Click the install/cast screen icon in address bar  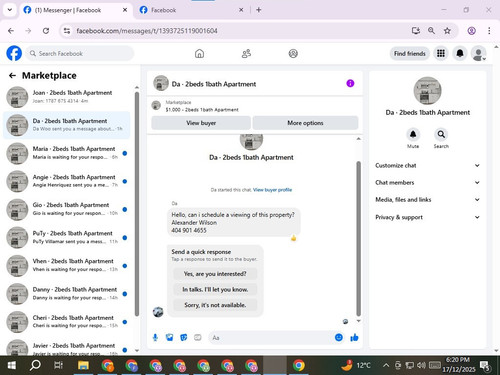415,31
